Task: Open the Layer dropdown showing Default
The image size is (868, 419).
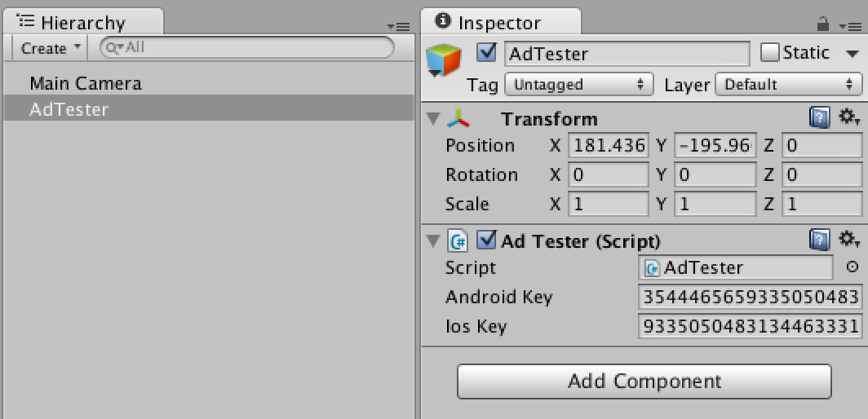Action: point(788,84)
